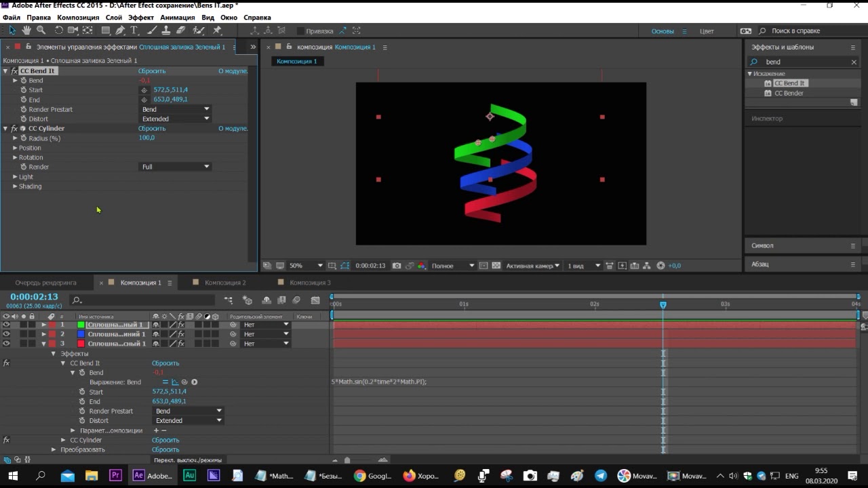The image size is (868, 488).
Task: Reset CC Bend It in Effect Controls
Action: click(152, 71)
